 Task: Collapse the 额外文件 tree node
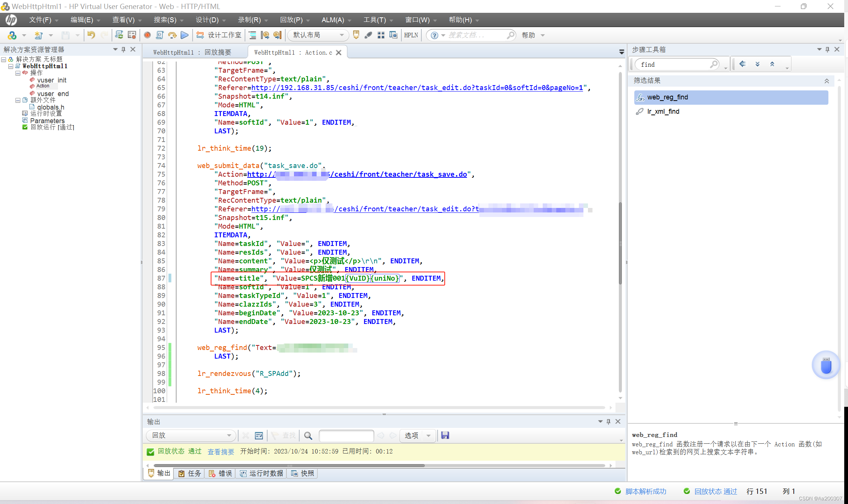coord(18,100)
